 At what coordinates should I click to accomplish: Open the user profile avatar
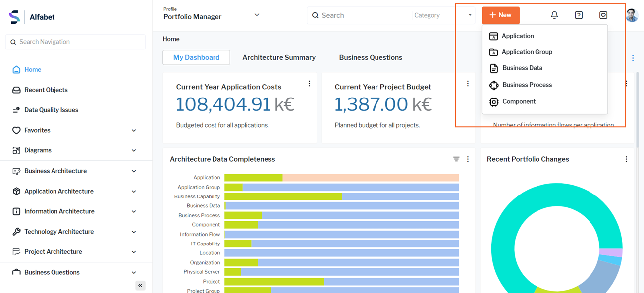(x=631, y=15)
